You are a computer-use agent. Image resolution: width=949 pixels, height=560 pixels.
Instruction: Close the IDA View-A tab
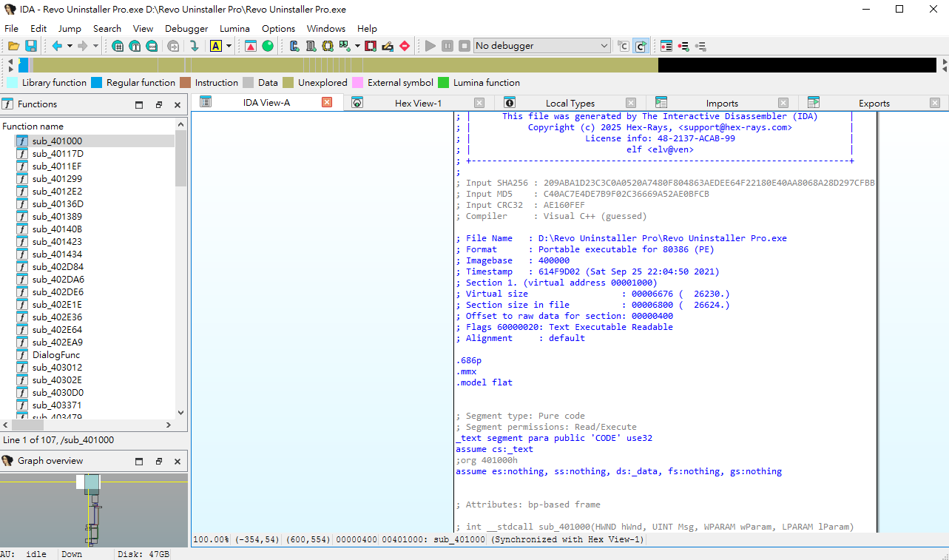(x=327, y=103)
